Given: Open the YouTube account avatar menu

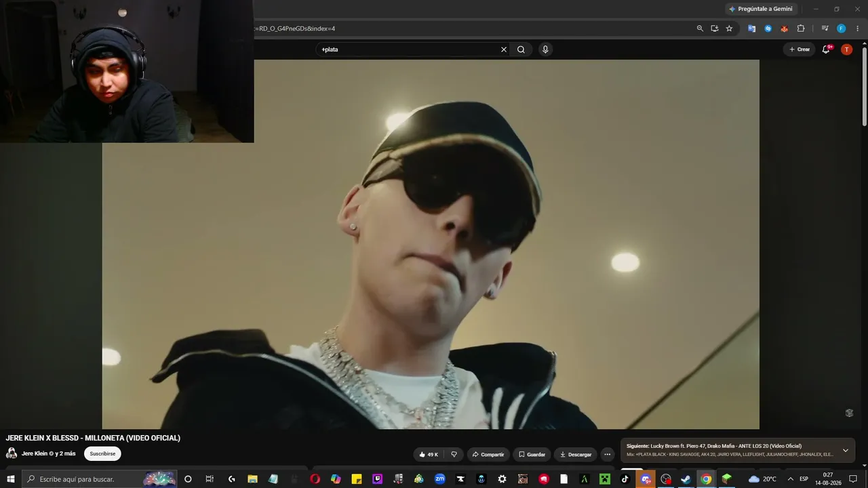Looking at the screenshot, I should point(846,49).
